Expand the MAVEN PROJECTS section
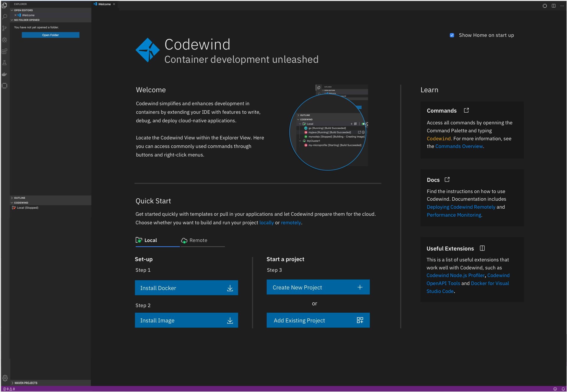This screenshot has width=567, height=392. 25,383
